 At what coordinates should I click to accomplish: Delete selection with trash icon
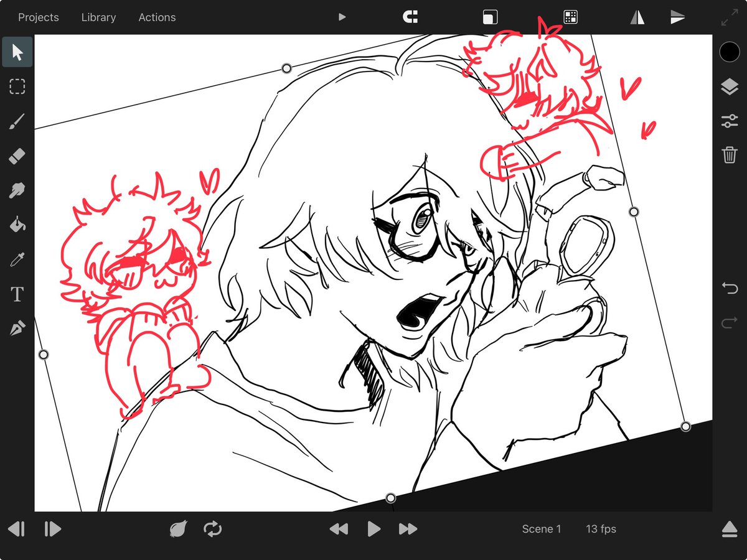pos(730,154)
